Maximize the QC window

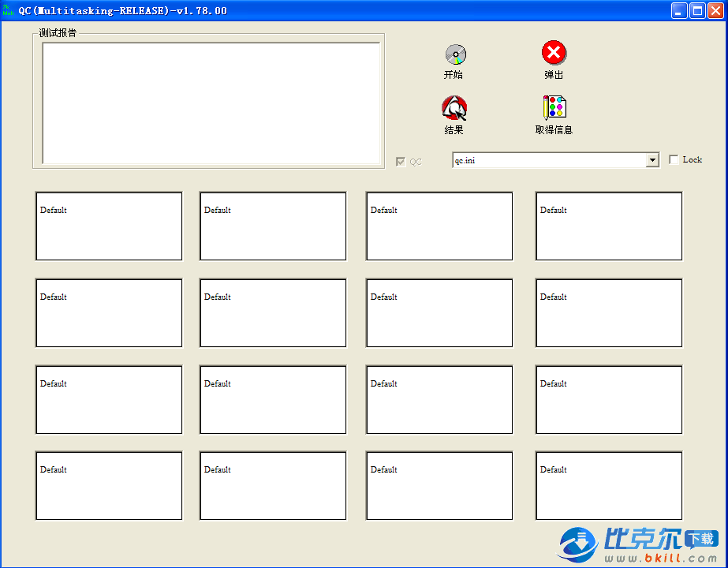coord(697,11)
